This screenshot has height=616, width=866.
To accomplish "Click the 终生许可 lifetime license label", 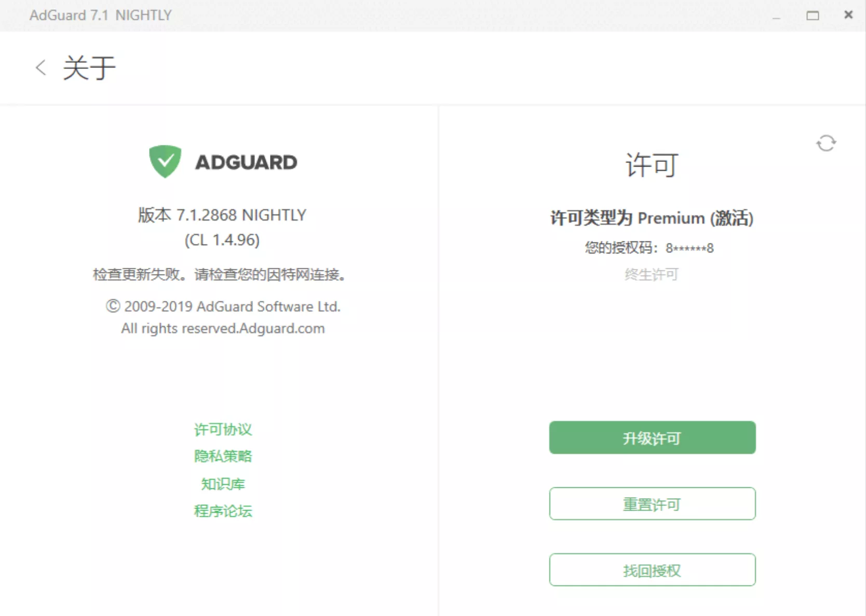I will (652, 275).
